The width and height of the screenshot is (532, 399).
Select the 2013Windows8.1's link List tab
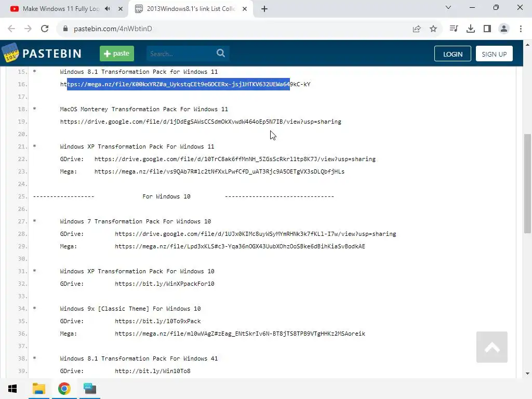[191, 9]
